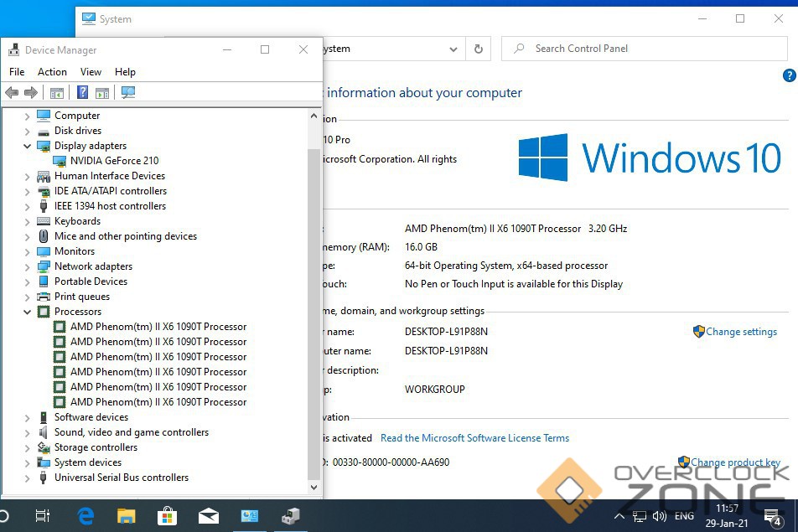
Task: Open the File menu
Action: [17, 72]
